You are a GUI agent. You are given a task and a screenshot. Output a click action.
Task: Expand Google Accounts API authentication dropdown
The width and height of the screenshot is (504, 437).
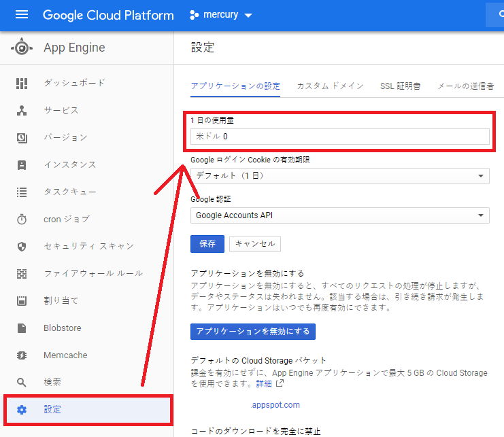click(339, 215)
